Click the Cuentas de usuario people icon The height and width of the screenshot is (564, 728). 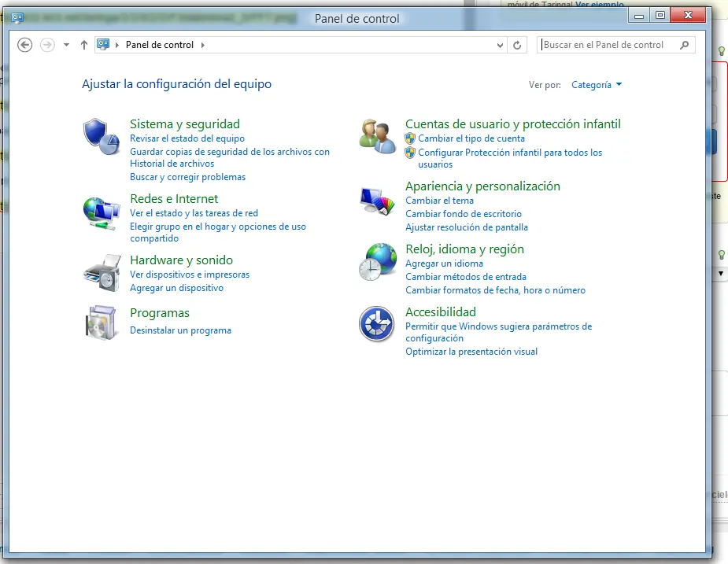coord(378,136)
